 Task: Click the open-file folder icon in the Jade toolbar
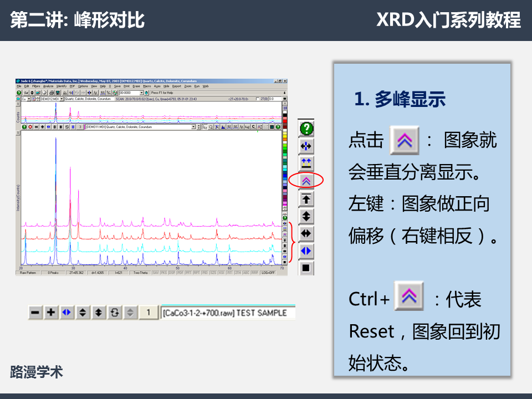tap(38, 93)
